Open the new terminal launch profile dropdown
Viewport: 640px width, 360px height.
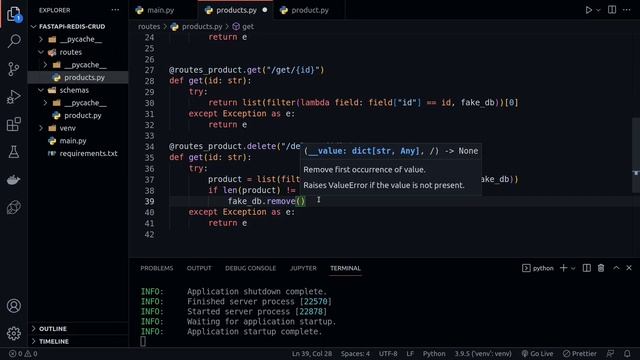coord(573,268)
